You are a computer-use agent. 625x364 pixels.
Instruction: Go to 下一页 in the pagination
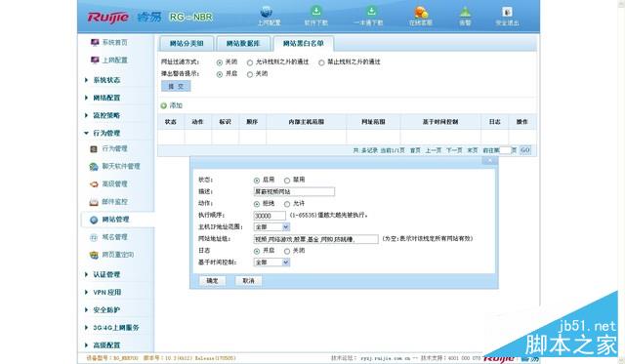[454, 150]
